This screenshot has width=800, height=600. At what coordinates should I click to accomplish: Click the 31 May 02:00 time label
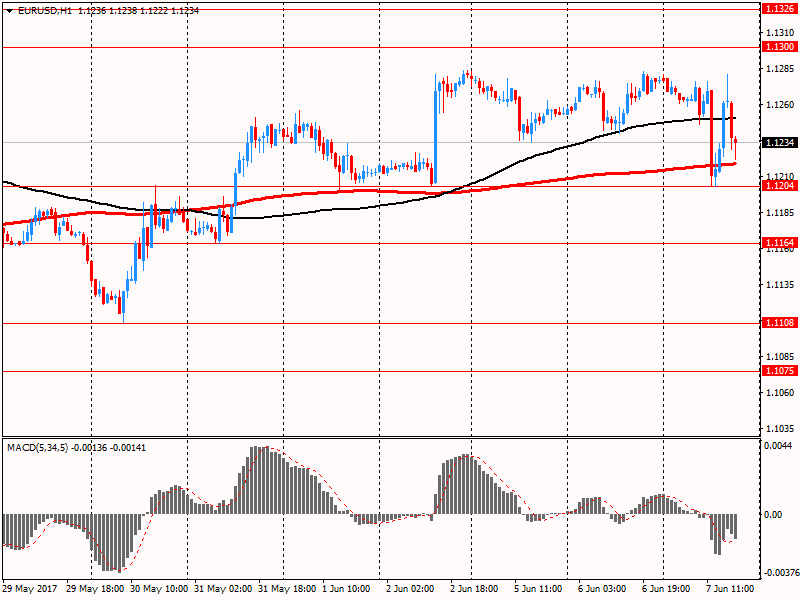click(x=223, y=589)
